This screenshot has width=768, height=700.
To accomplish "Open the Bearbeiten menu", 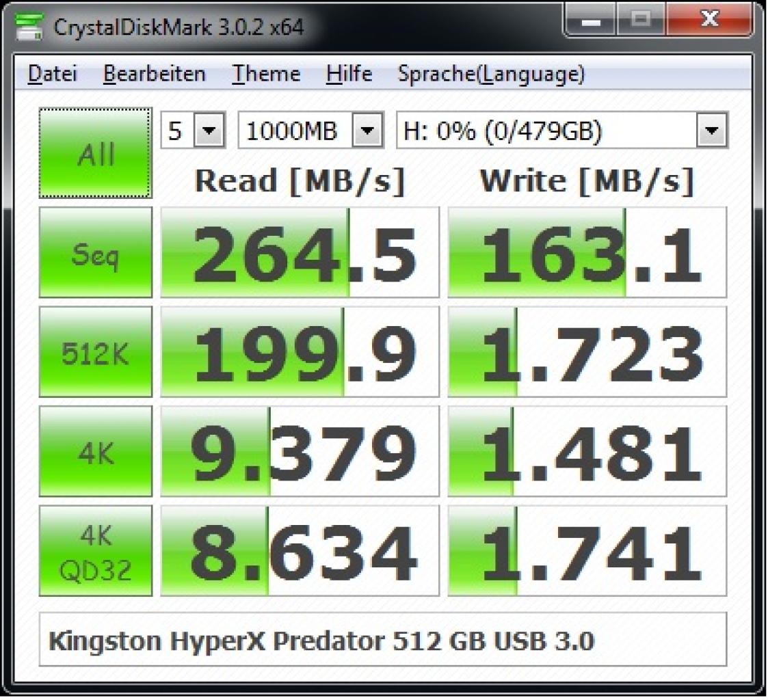I will 155,74.
